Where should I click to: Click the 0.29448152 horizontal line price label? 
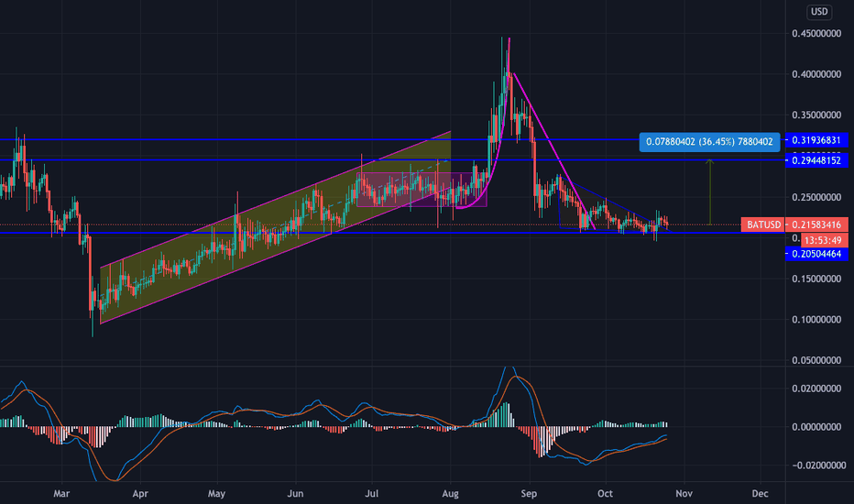coord(816,160)
